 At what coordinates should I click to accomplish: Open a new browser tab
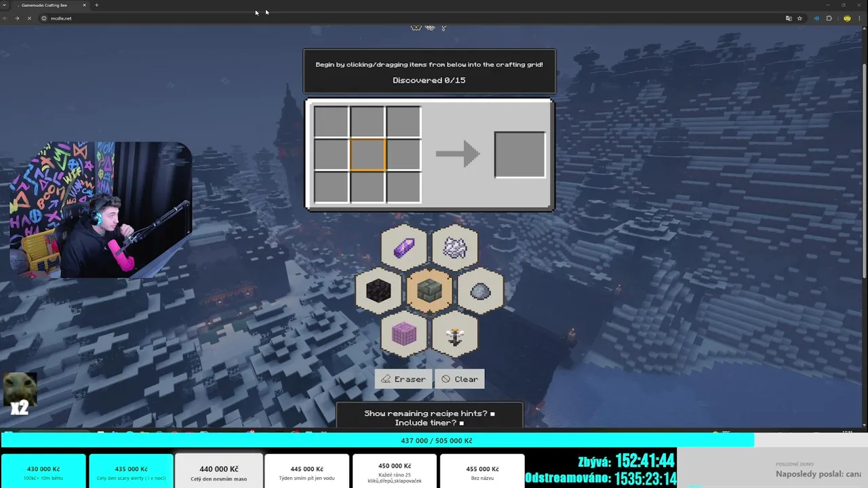[96, 5]
